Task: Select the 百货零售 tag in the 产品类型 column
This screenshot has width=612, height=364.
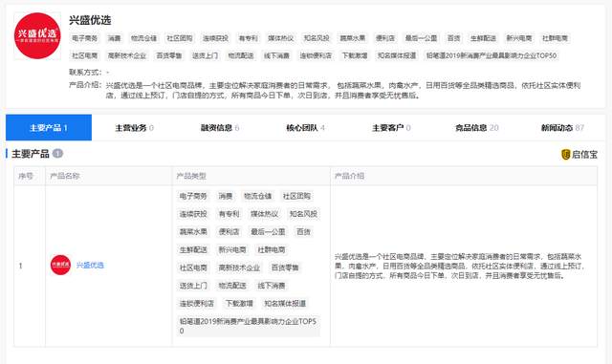Action: [285, 268]
